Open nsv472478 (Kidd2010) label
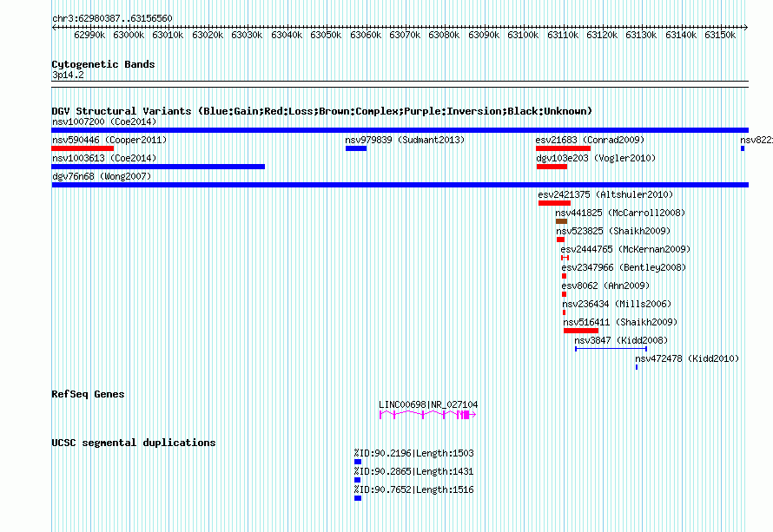This screenshot has width=773, height=532. click(x=687, y=358)
